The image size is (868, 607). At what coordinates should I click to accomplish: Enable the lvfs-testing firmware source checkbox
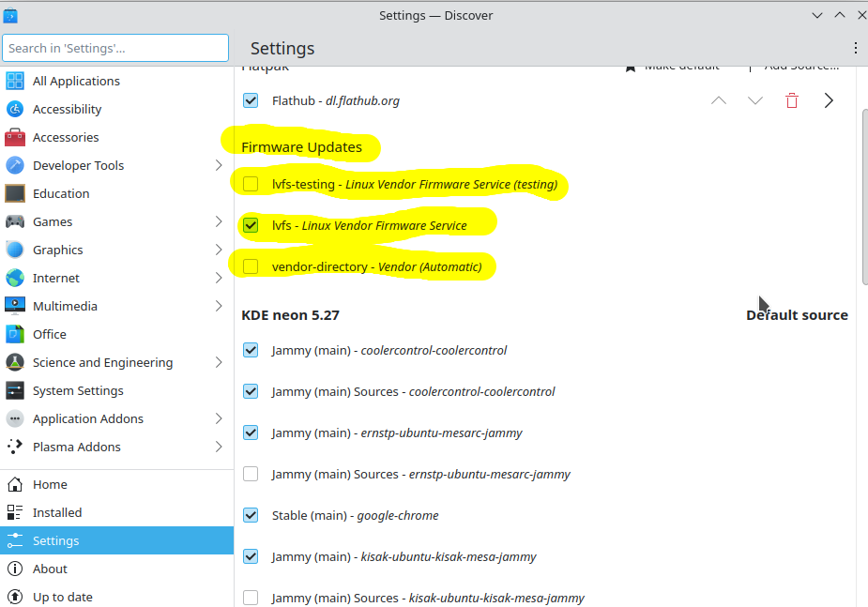pos(251,184)
